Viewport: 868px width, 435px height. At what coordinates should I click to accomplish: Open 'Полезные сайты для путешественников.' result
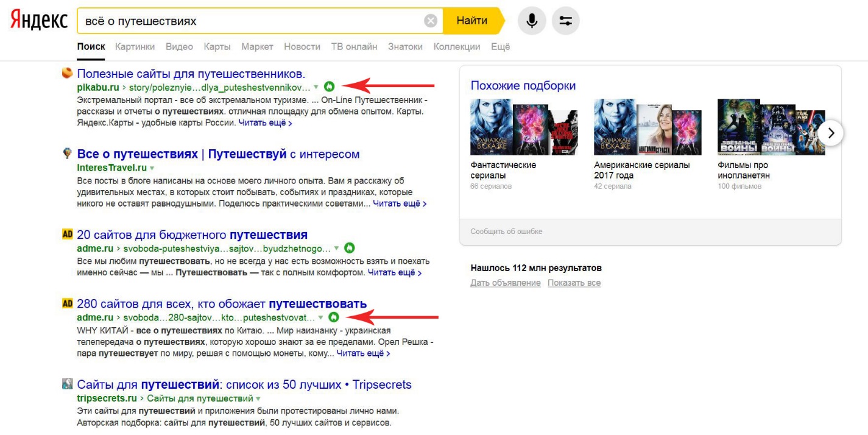[191, 74]
